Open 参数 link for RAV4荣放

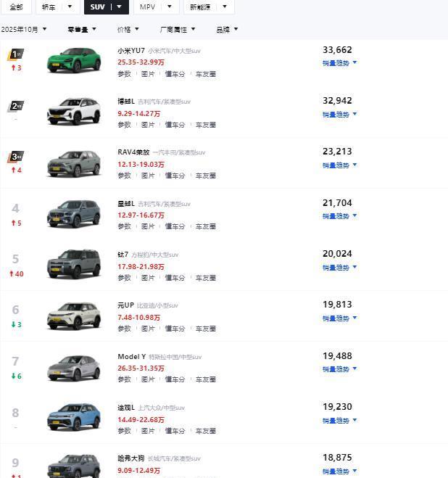[125, 176]
